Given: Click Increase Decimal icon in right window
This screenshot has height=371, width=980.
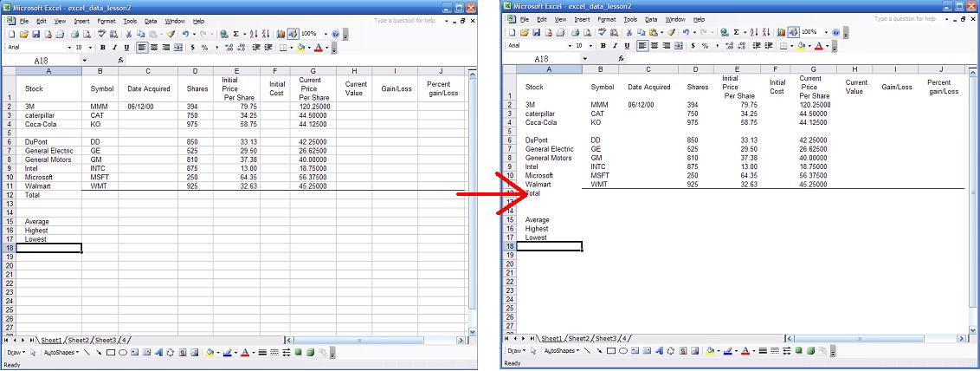Looking at the screenshot, I should pos(729,46).
